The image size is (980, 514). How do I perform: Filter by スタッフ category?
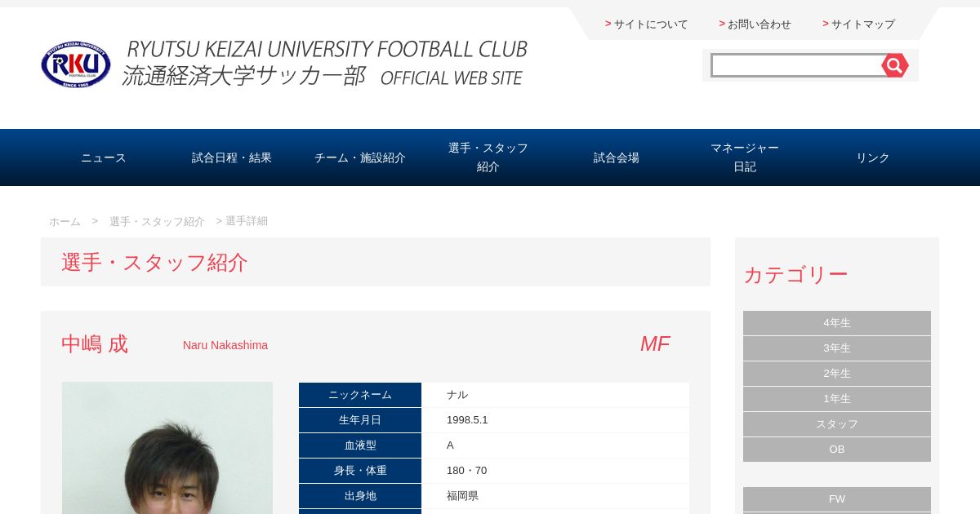click(x=837, y=424)
